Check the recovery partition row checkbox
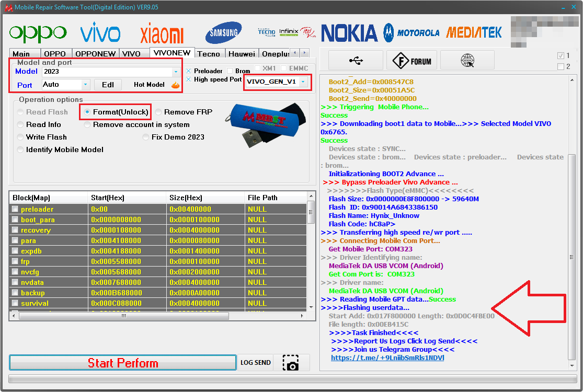This screenshot has height=392, width=583. click(x=15, y=230)
